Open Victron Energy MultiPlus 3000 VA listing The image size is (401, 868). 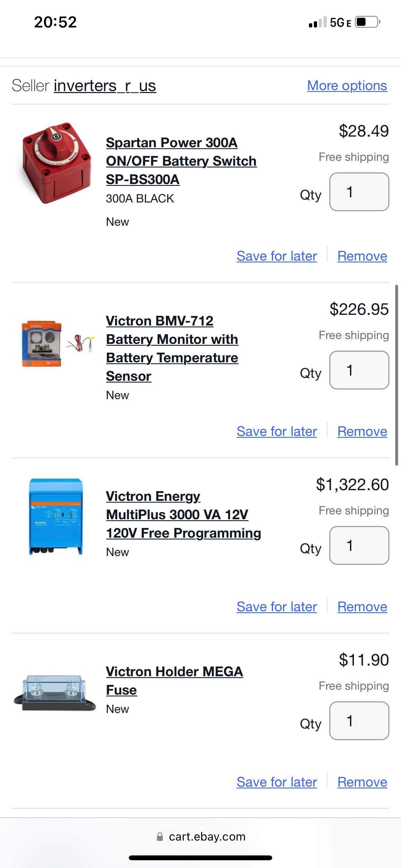(183, 514)
